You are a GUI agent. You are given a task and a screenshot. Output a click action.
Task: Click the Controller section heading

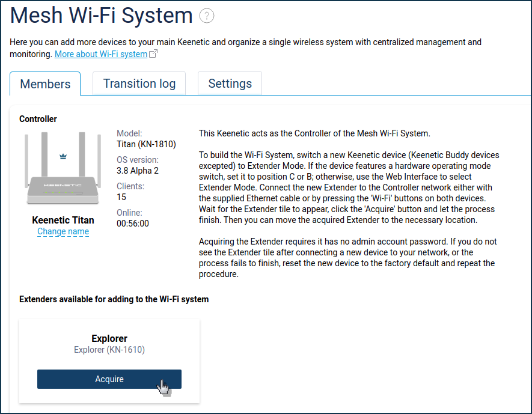coord(38,119)
